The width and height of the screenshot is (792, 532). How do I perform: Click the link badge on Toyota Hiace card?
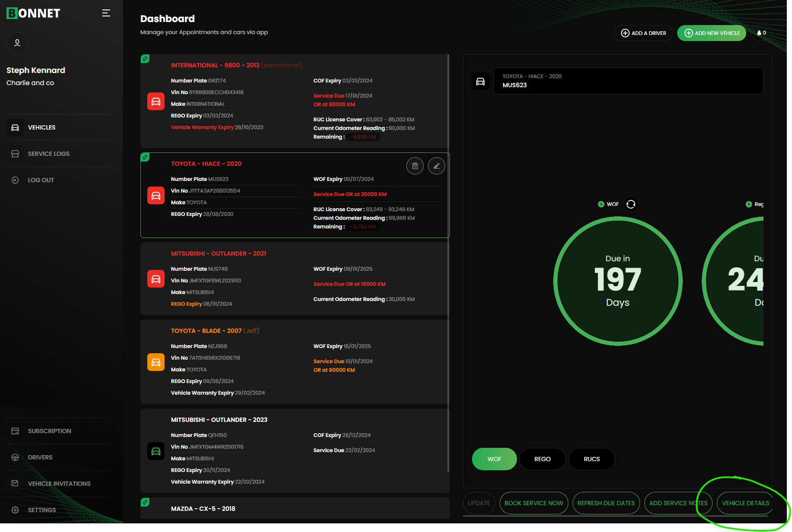pos(146,157)
